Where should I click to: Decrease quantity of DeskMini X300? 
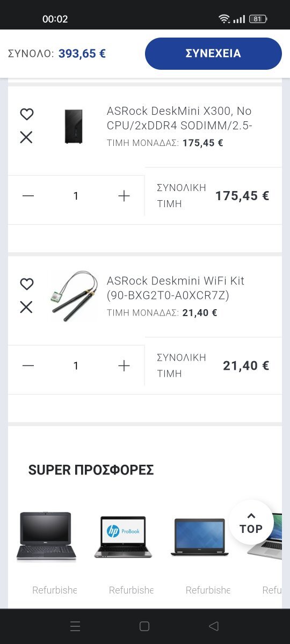click(x=28, y=196)
